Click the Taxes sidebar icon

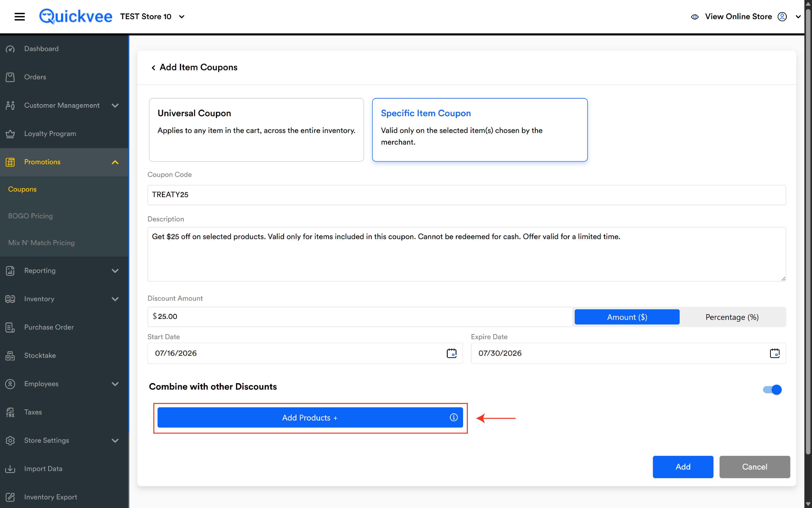tap(10, 412)
